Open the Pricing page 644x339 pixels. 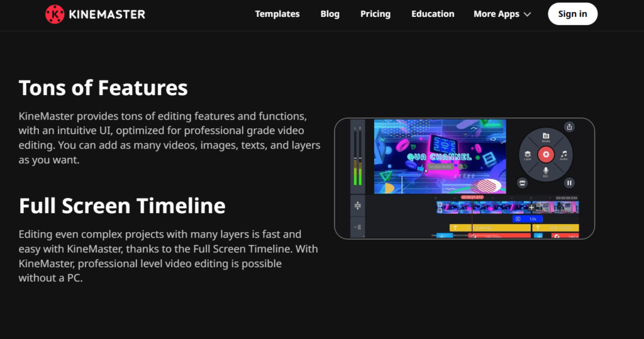(x=375, y=14)
